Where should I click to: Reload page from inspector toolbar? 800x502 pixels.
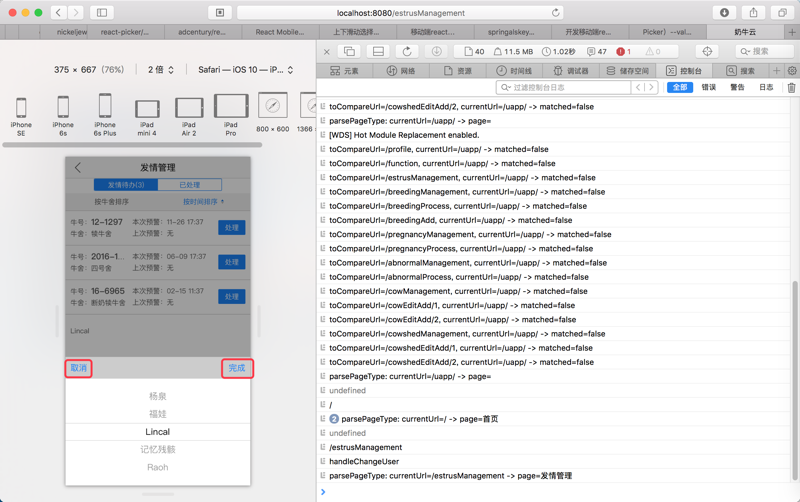click(x=407, y=51)
